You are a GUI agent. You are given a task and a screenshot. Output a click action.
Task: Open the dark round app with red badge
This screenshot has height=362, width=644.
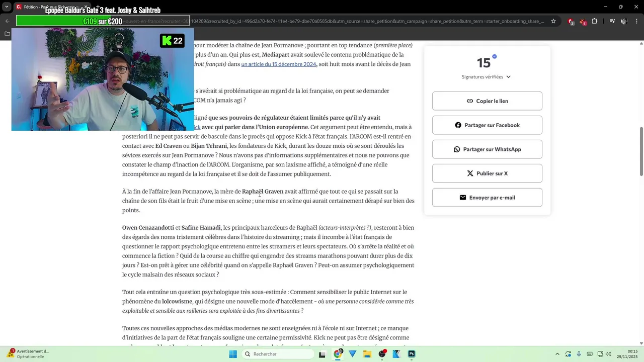tap(382, 354)
